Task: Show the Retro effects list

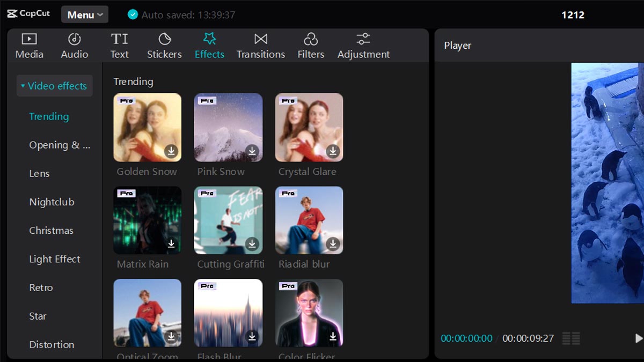Action: 41,287
